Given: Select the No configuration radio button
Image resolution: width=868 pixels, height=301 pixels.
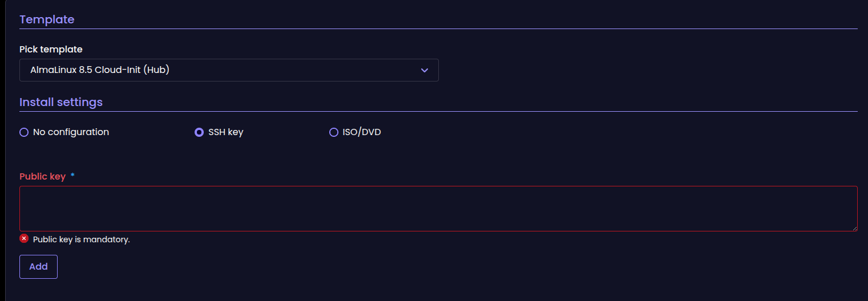Looking at the screenshot, I should [24, 132].
